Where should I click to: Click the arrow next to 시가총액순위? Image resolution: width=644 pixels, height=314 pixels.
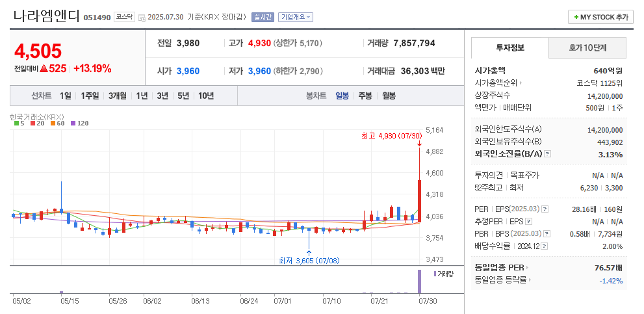click(521, 83)
